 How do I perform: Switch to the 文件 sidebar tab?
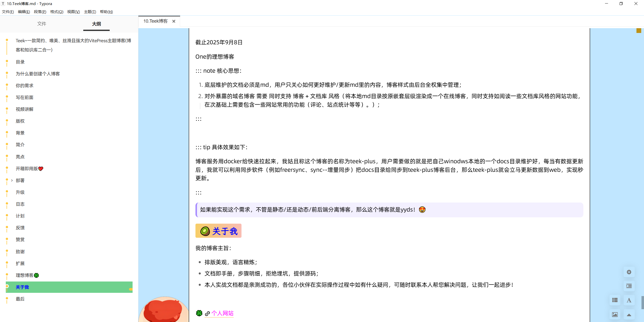pyautogui.click(x=42, y=24)
